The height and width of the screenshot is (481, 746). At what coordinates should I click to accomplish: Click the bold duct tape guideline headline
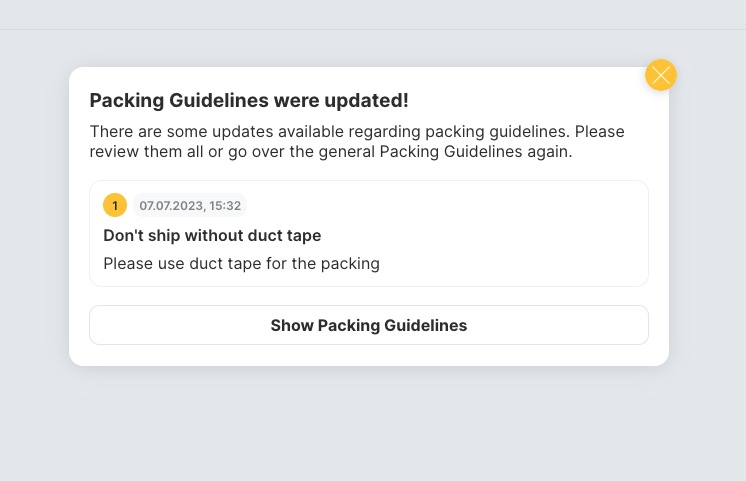pyautogui.click(x=212, y=236)
